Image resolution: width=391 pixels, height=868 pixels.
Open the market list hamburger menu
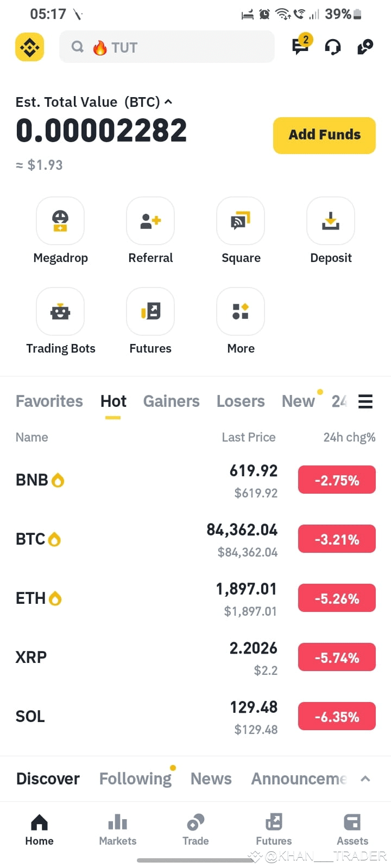pyautogui.click(x=365, y=401)
